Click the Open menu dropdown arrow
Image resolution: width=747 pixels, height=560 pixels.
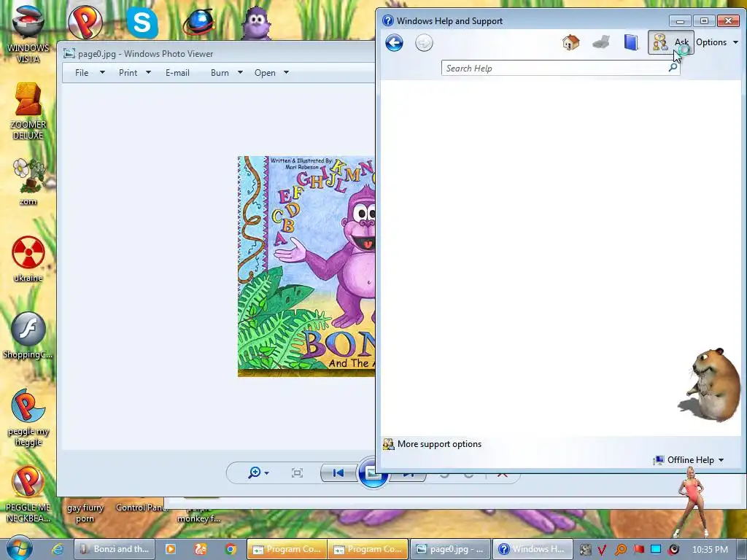[x=286, y=72]
